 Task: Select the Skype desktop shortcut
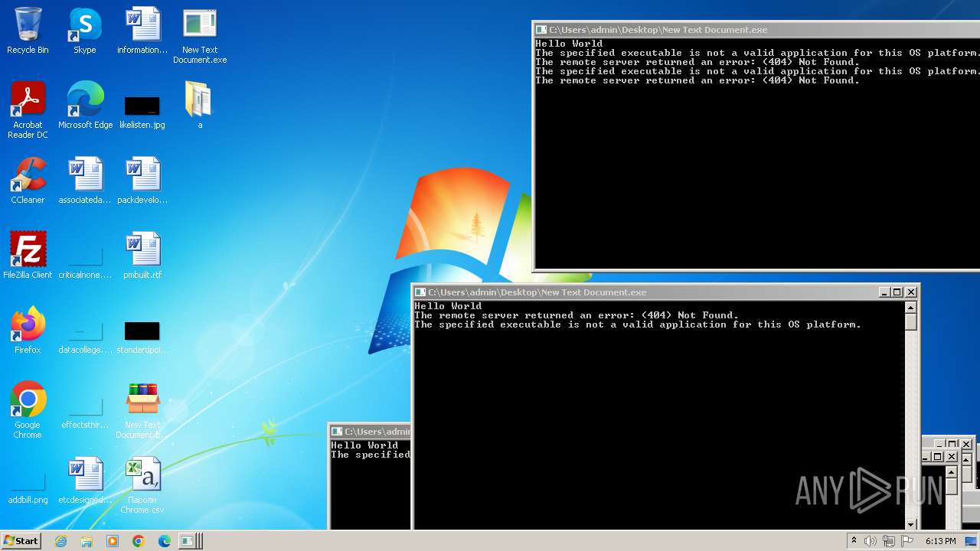click(x=84, y=31)
